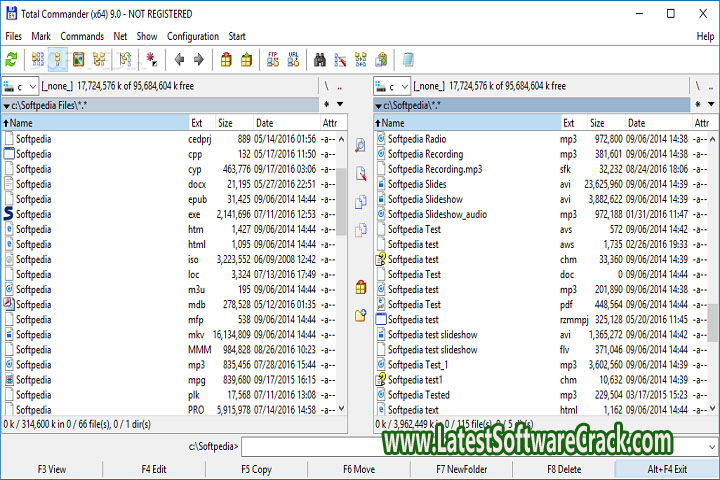Open the Configuration menu

(193, 36)
